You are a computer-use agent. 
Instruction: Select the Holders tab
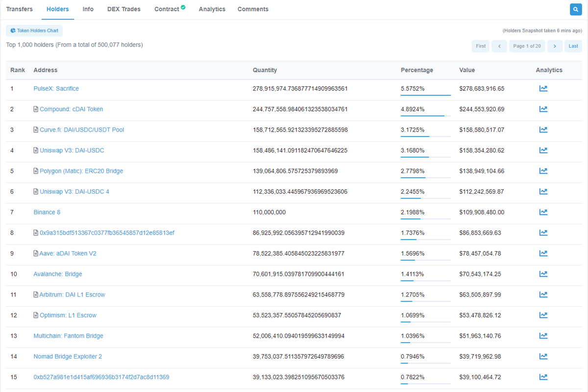coord(57,9)
